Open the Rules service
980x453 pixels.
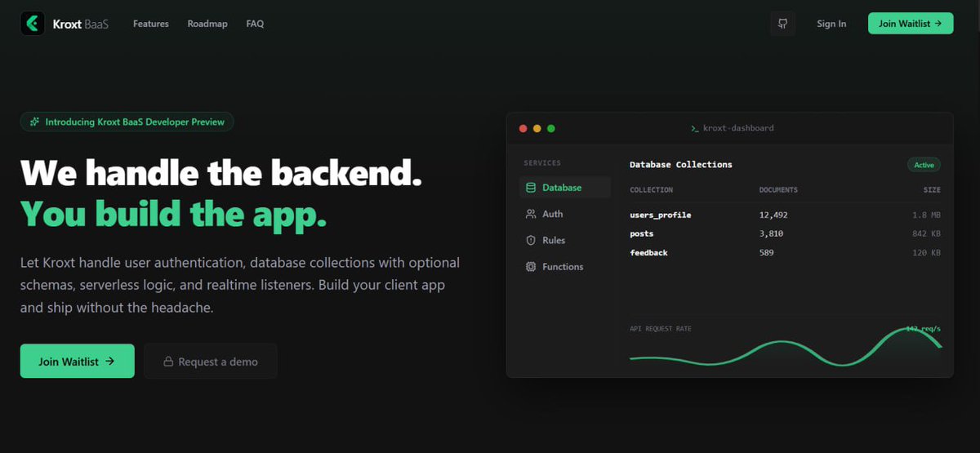pyautogui.click(x=564, y=240)
